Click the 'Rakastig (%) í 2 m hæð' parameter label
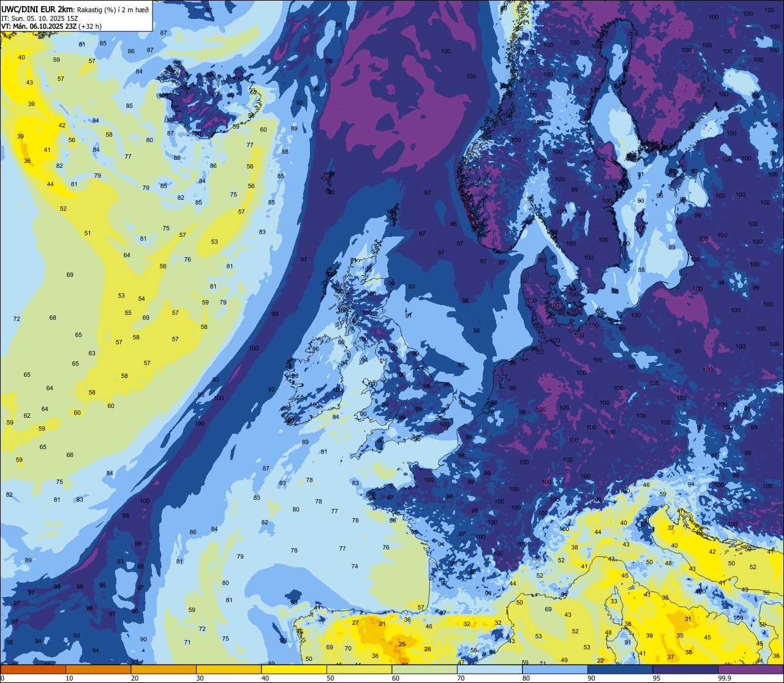Image resolution: width=784 pixels, height=683 pixels. (x=112, y=9)
